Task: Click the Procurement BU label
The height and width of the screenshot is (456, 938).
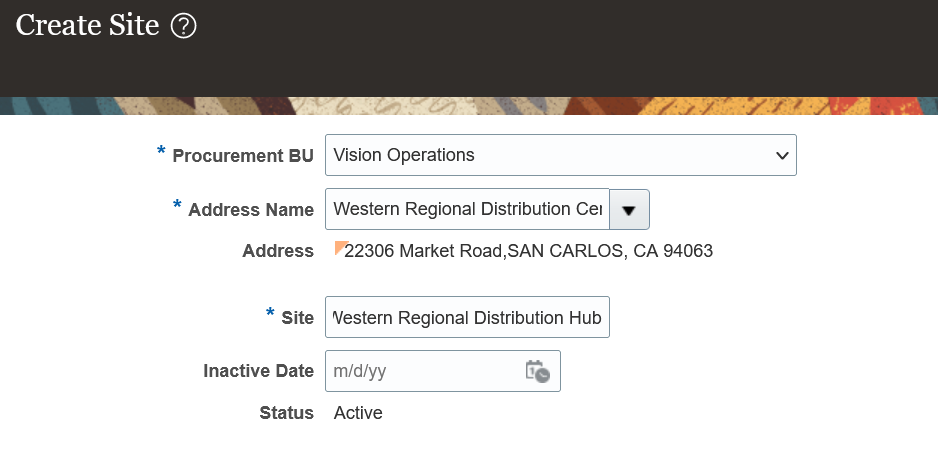Action: tap(243, 156)
